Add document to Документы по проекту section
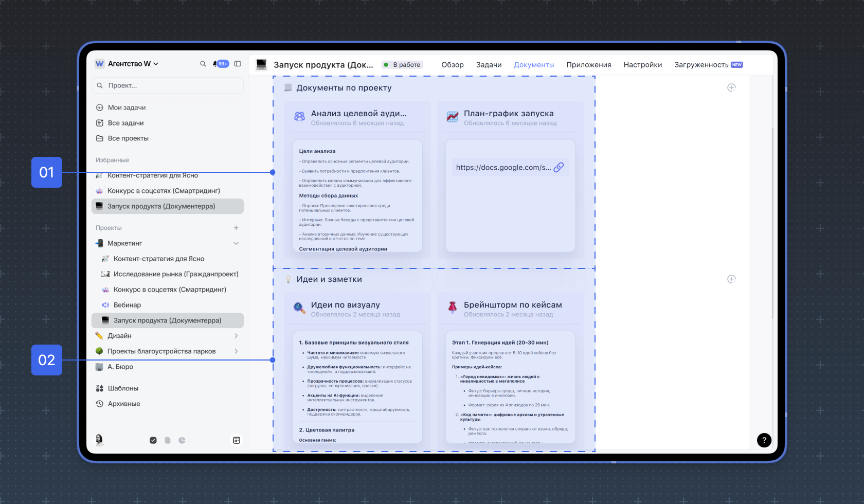This screenshot has width=864, height=504. 731,88
